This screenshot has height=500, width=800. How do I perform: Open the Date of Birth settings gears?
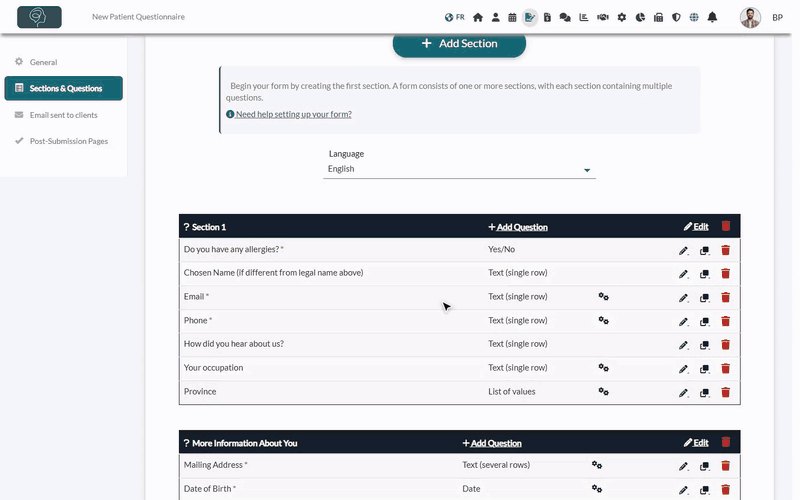pyautogui.click(x=597, y=489)
